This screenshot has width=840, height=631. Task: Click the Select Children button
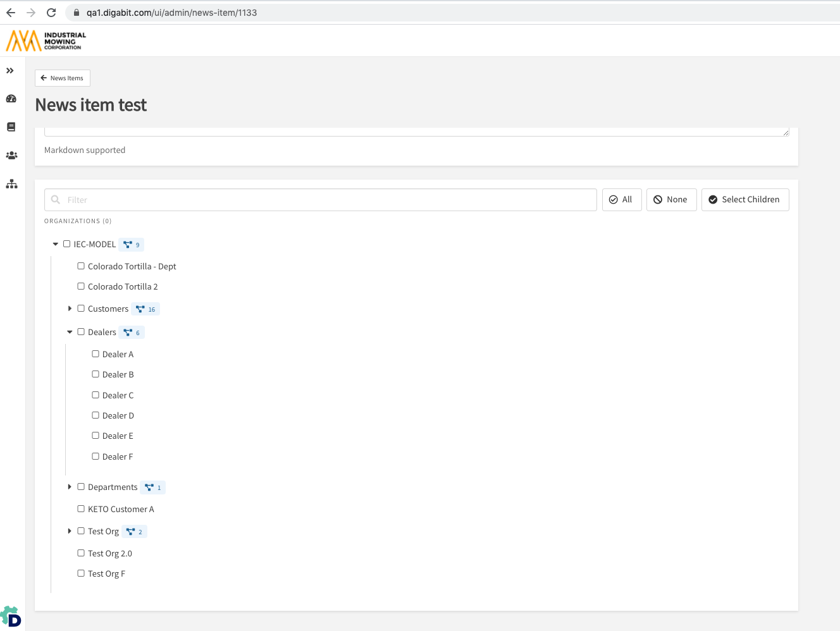744,200
